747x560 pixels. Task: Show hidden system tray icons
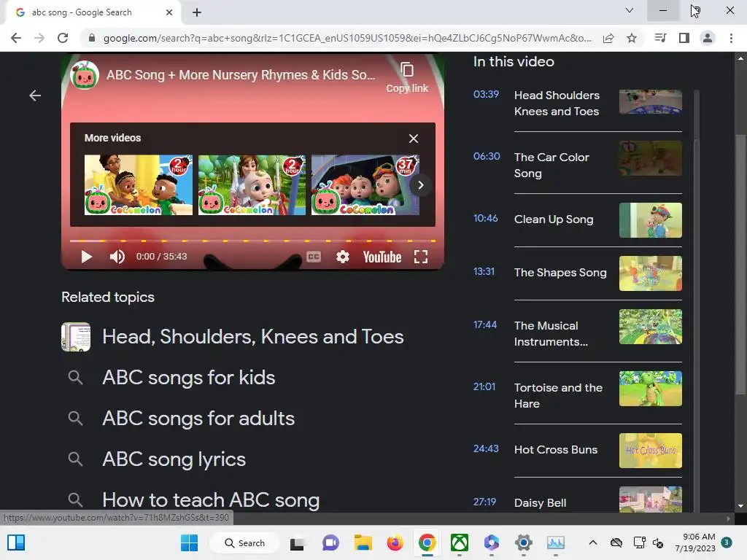click(x=592, y=542)
